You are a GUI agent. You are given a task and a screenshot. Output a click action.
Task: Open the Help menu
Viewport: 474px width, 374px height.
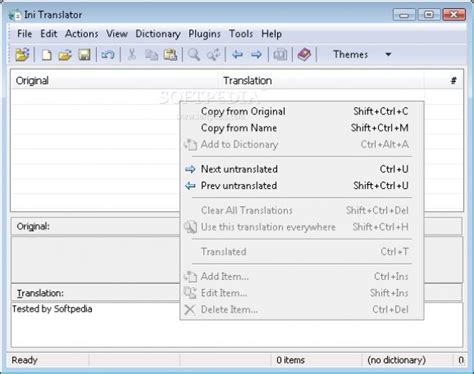(x=271, y=34)
